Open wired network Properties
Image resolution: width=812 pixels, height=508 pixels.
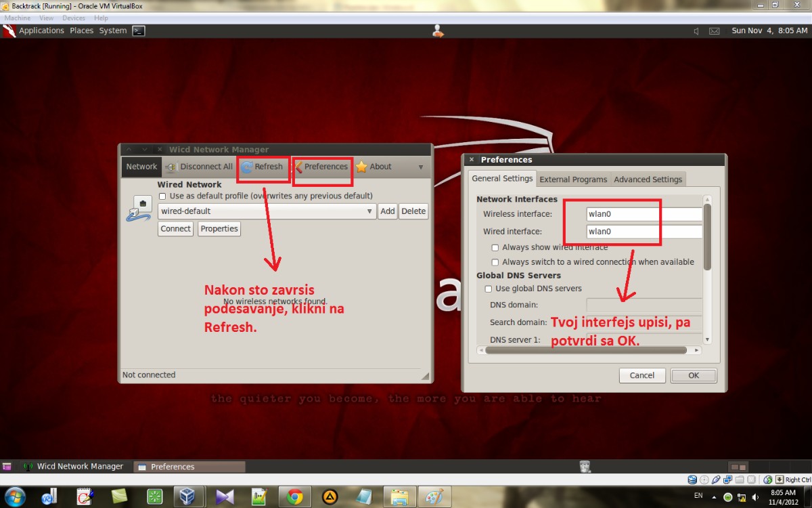[x=219, y=229]
